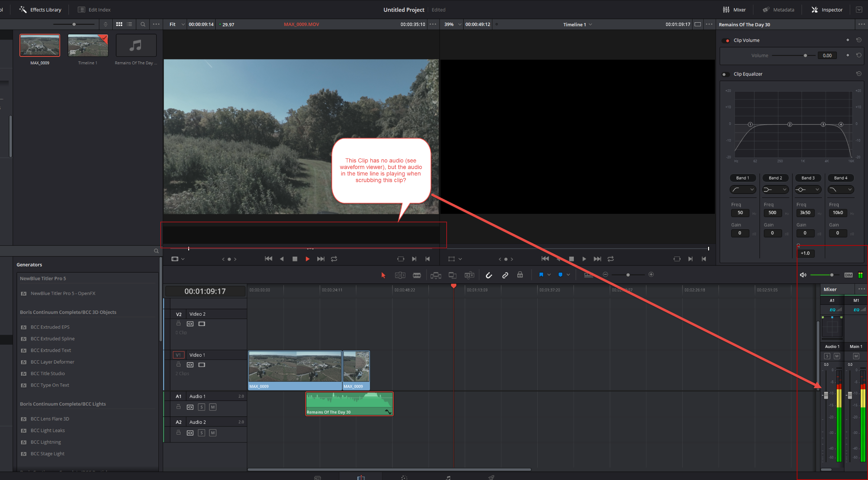Add a blue marker to timeline
Image resolution: width=868 pixels, height=480 pixels.
tap(560, 275)
